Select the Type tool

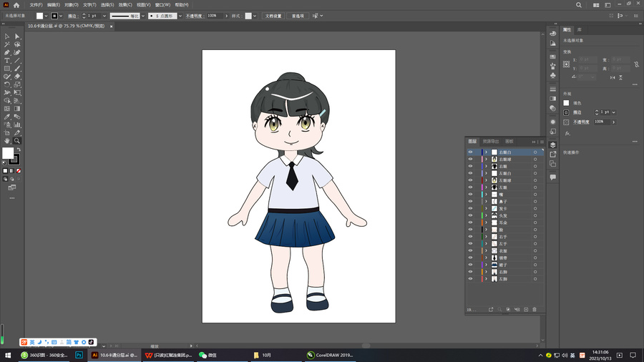click(x=7, y=60)
